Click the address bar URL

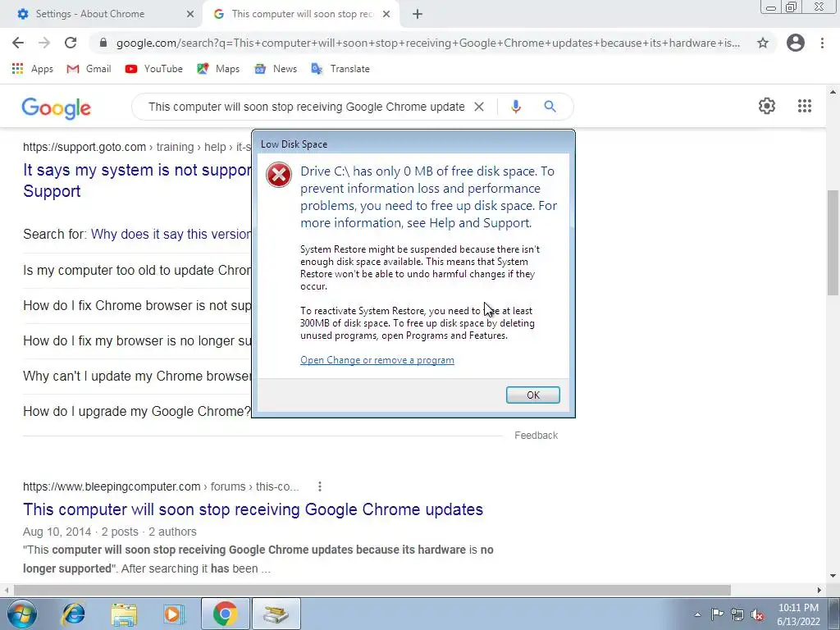tap(428, 43)
